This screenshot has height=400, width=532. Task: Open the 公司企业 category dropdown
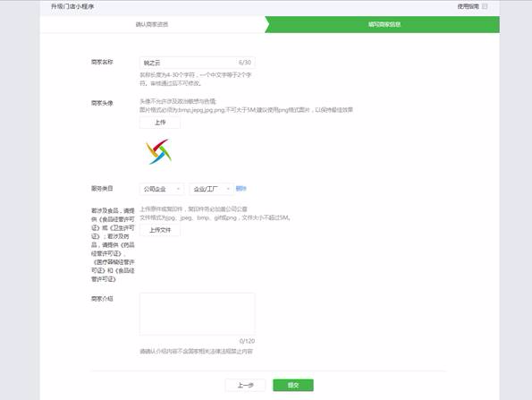tap(162, 189)
